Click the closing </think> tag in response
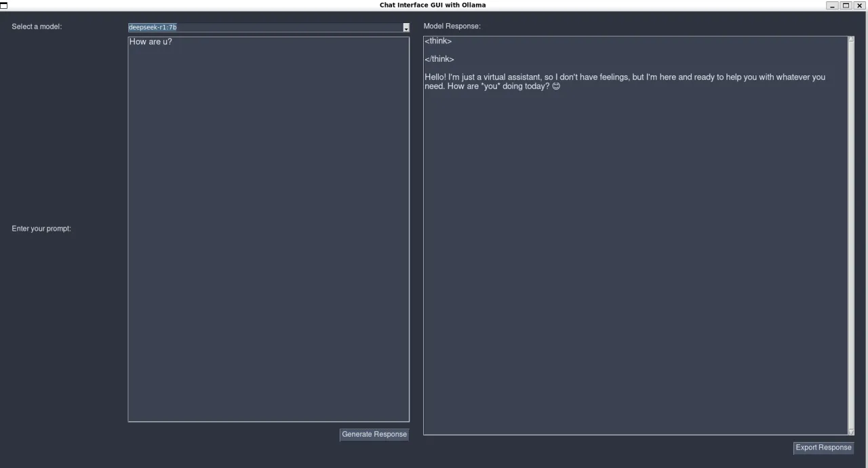 tap(439, 59)
